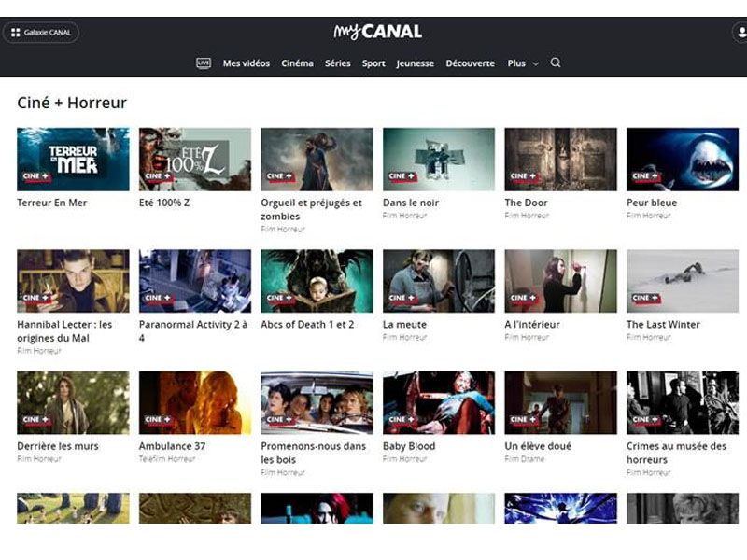The image size is (747, 560).
Task: Click the Ambulance 37 title text
Action: (172, 447)
